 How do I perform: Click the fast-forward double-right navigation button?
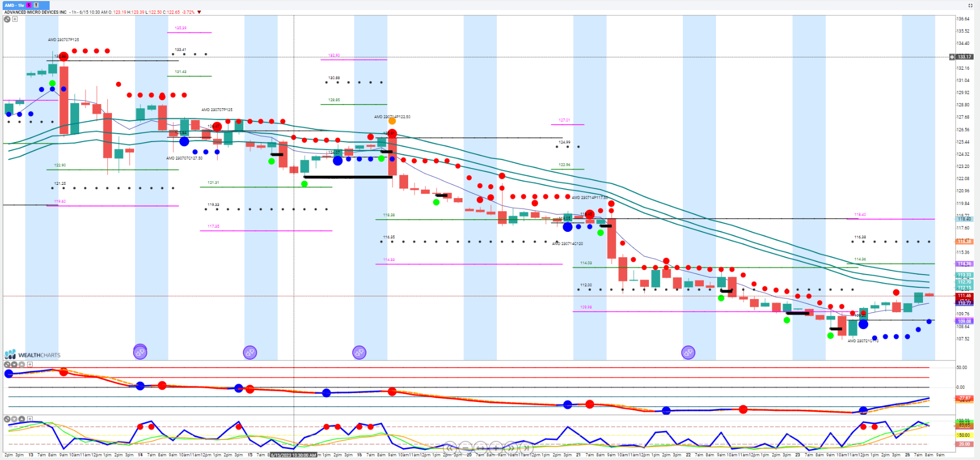pyautogui.click(x=511, y=448)
